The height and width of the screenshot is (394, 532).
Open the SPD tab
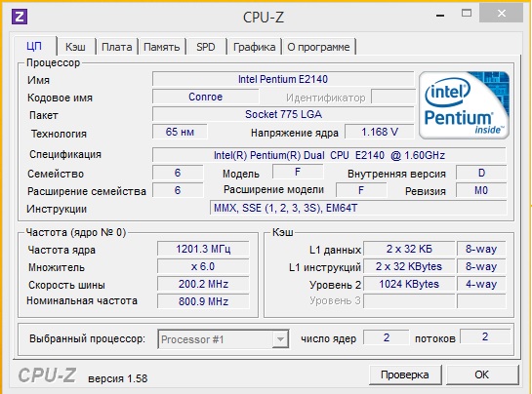pos(206,47)
